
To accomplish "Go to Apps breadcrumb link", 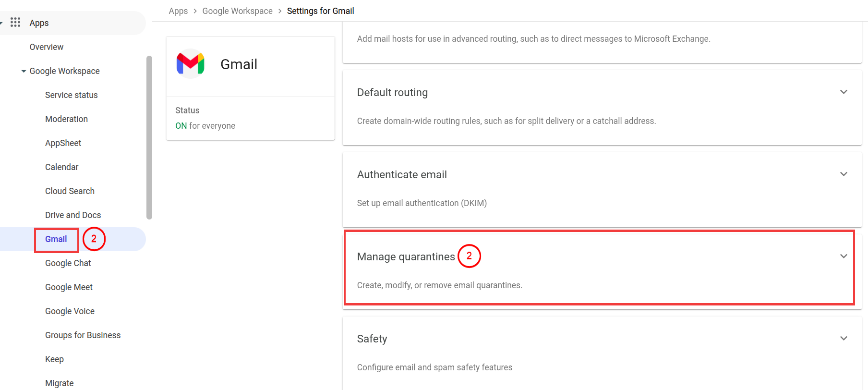I will click(178, 11).
